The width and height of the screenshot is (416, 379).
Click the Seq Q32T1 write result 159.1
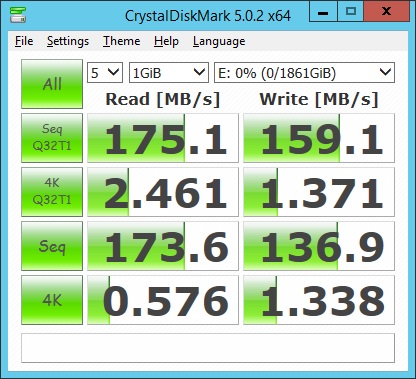point(319,138)
